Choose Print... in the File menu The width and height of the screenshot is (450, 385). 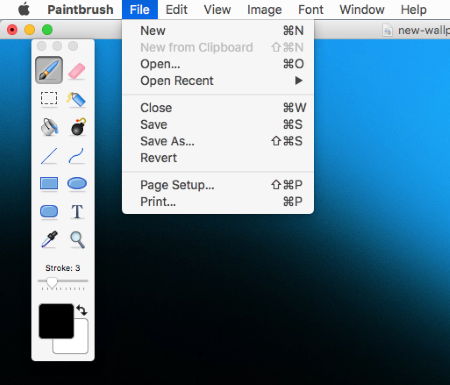point(218,201)
